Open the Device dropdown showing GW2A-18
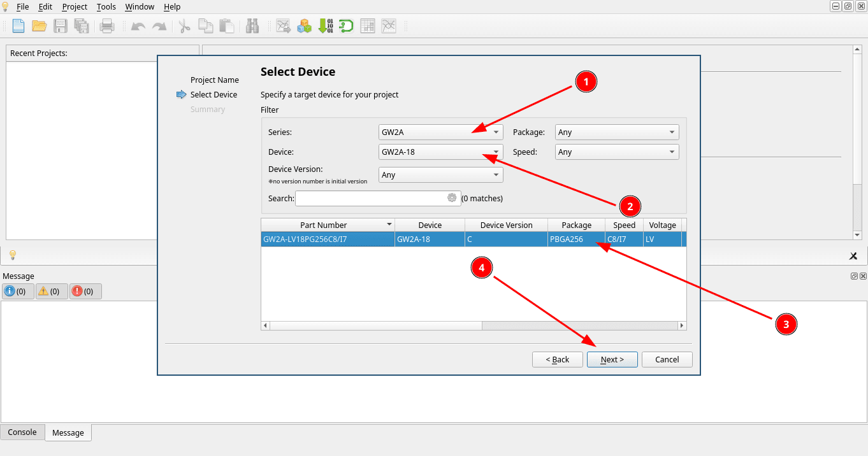The width and height of the screenshot is (868, 456). click(441, 152)
